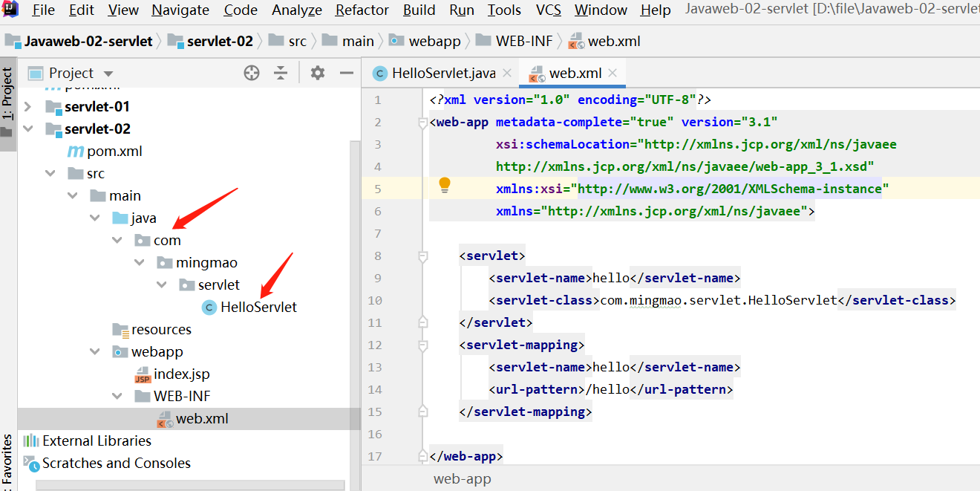Image resolution: width=980 pixels, height=491 pixels.
Task: Click web-app in editor breadcrumb bar
Action: 463,479
